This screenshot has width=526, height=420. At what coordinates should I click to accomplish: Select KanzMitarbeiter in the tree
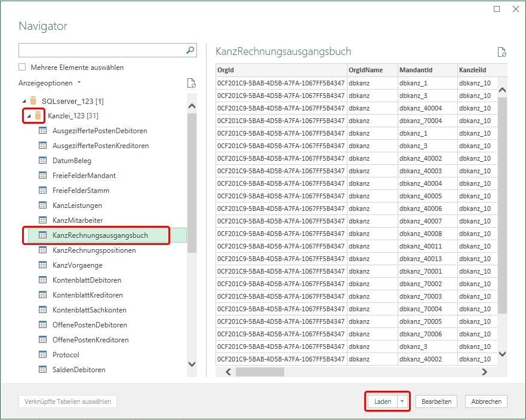78,220
